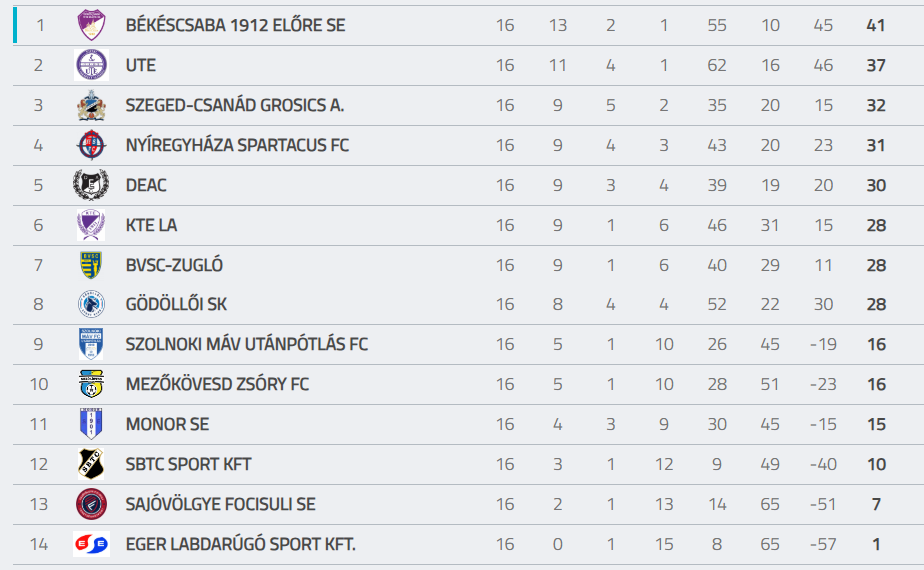
Task: Click the Szeged-Csanád Grosics A. crest
Action: click(91, 105)
